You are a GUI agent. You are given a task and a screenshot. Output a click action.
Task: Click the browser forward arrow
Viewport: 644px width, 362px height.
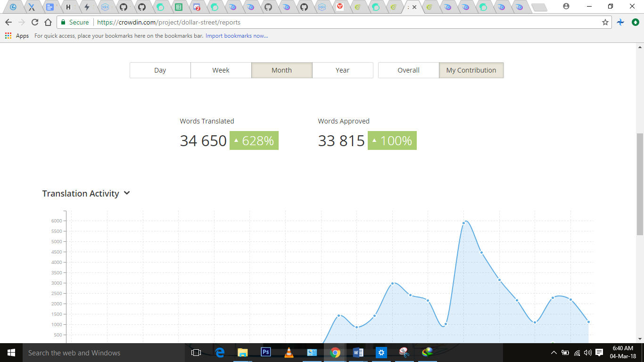tap(22, 22)
